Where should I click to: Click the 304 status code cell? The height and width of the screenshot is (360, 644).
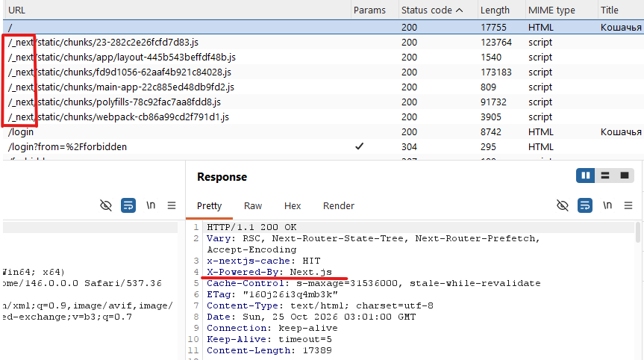[x=409, y=146]
